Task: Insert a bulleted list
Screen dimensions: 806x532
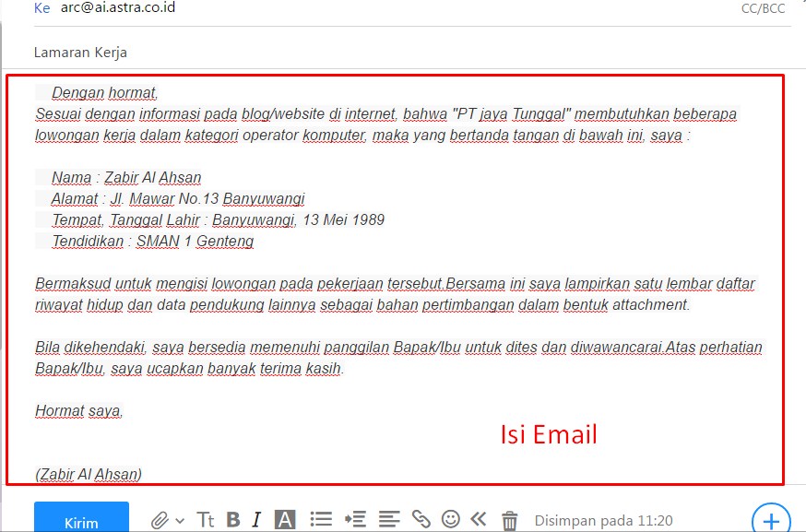Action: (x=321, y=519)
